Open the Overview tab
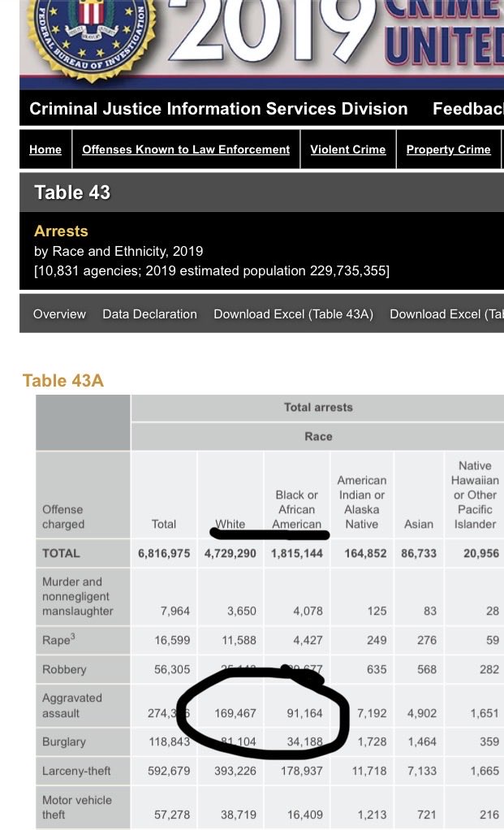 pyautogui.click(x=59, y=314)
